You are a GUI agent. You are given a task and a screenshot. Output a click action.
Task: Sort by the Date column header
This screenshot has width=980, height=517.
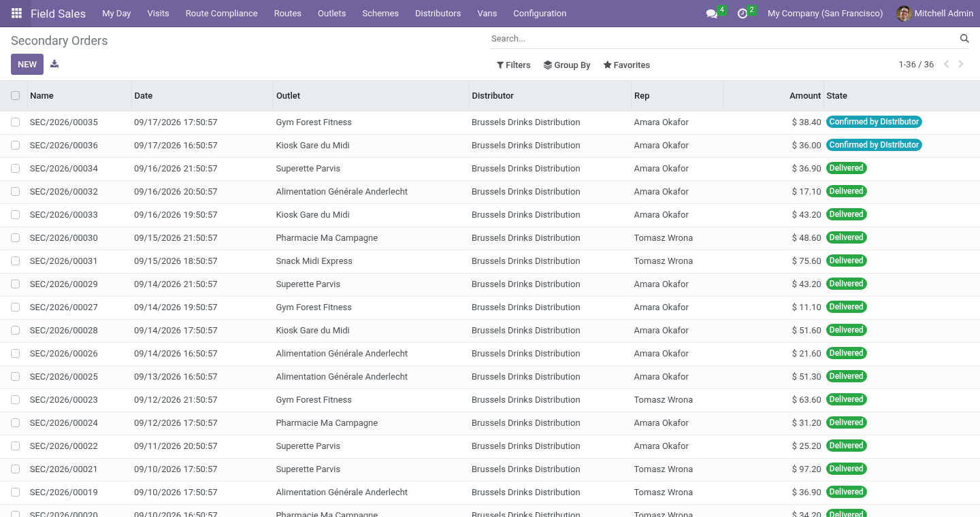[202, 96]
